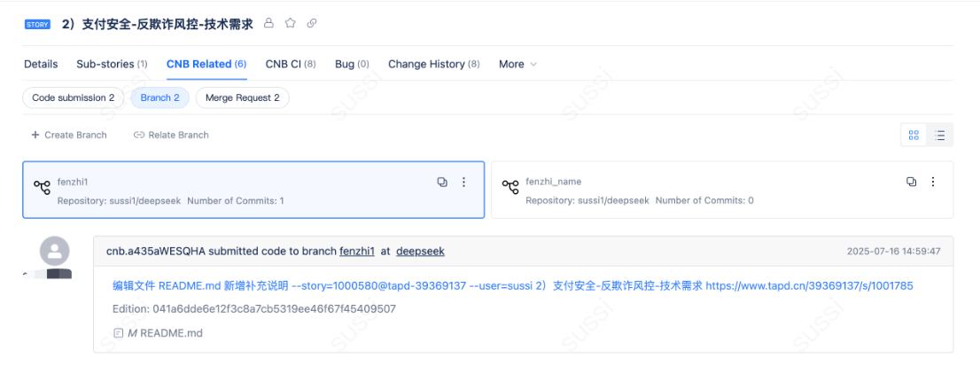Expand the More tab dropdown
This screenshot has height=381, width=980.
(517, 64)
